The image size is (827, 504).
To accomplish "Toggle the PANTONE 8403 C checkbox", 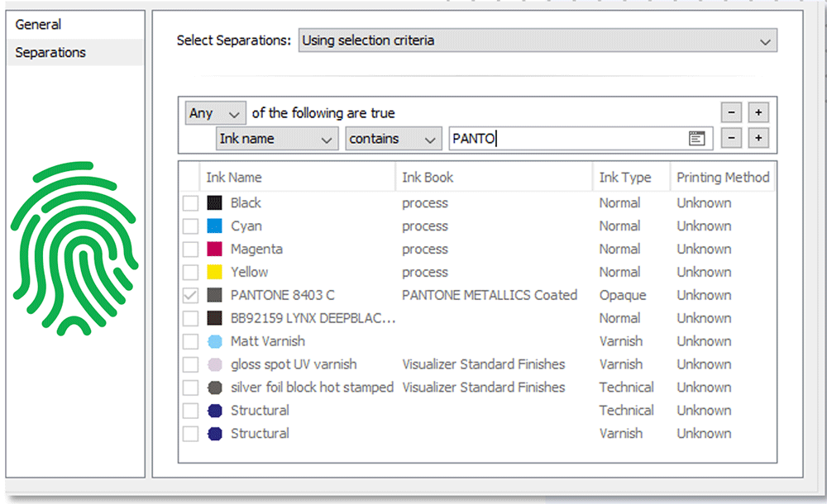I will pyautogui.click(x=190, y=295).
